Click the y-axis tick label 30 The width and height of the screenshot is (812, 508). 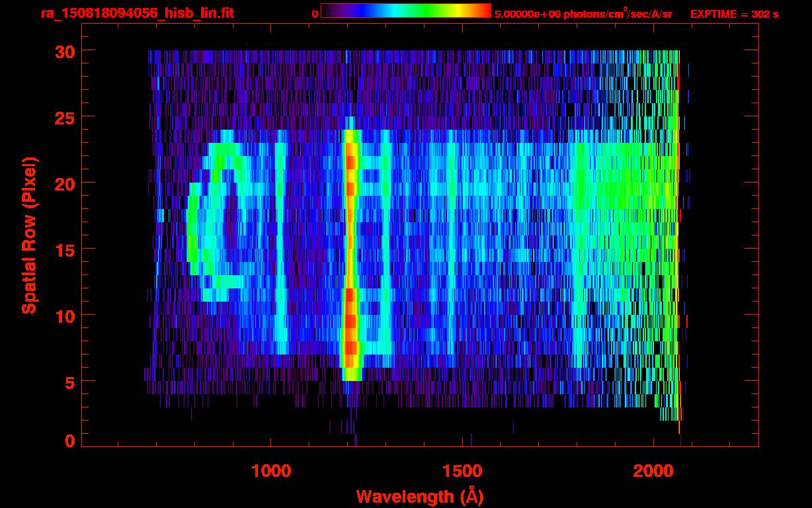64,51
